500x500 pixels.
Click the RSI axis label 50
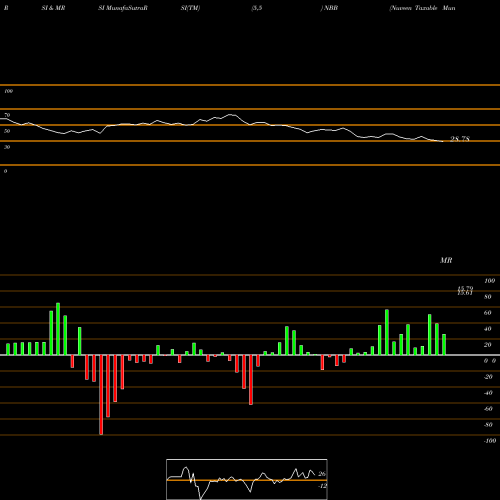pyautogui.click(x=7, y=131)
